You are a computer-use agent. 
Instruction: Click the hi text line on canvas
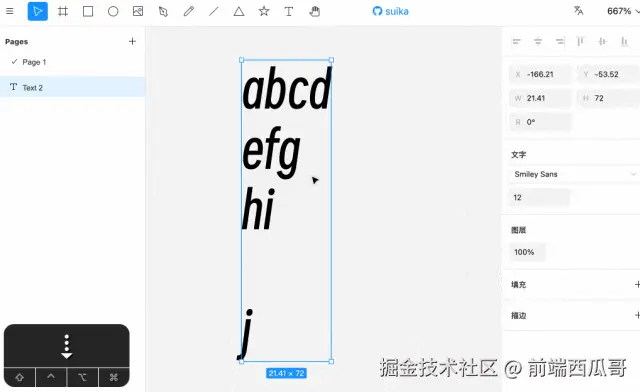(x=258, y=208)
